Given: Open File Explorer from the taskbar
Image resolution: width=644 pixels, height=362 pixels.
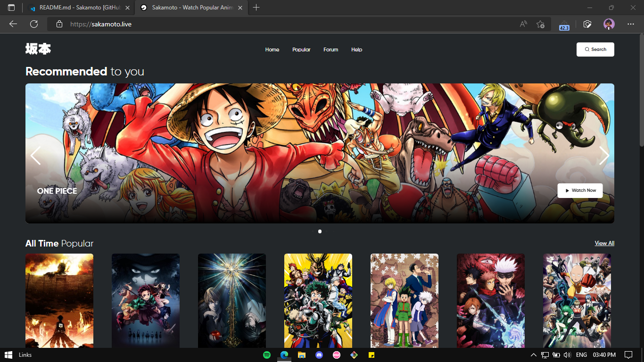Looking at the screenshot, I should pyautogui.click(x=302, y=355).
